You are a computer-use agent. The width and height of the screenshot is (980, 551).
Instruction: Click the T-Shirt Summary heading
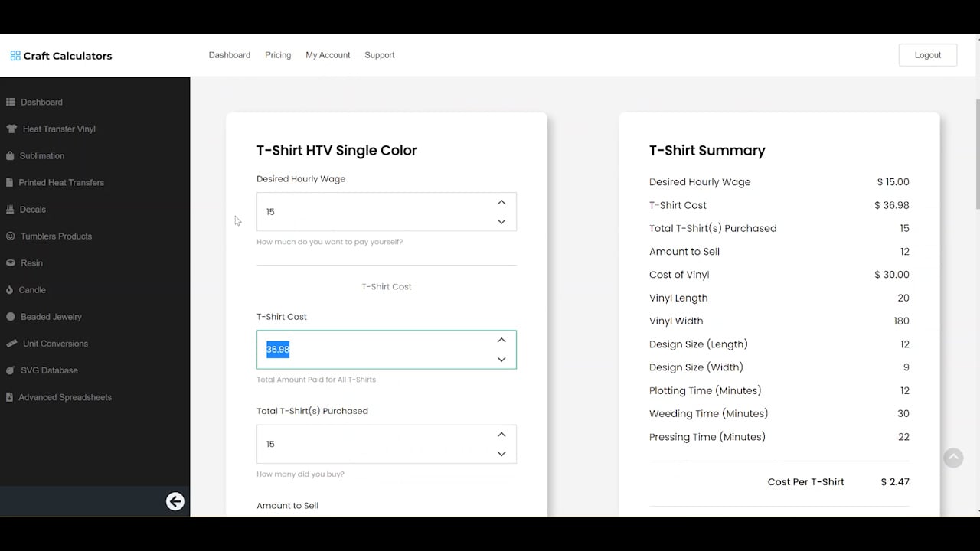point(707,151)
